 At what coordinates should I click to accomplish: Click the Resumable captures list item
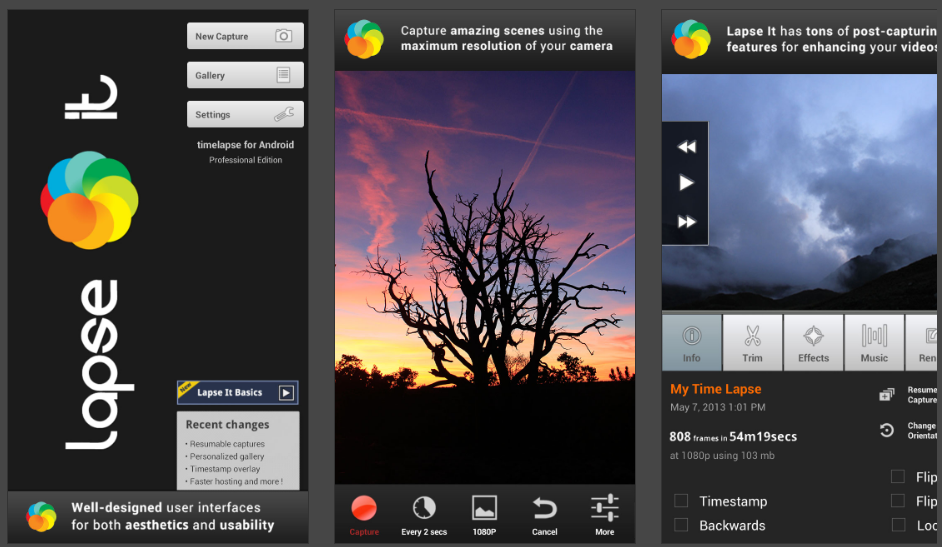(x=226, y=444)
